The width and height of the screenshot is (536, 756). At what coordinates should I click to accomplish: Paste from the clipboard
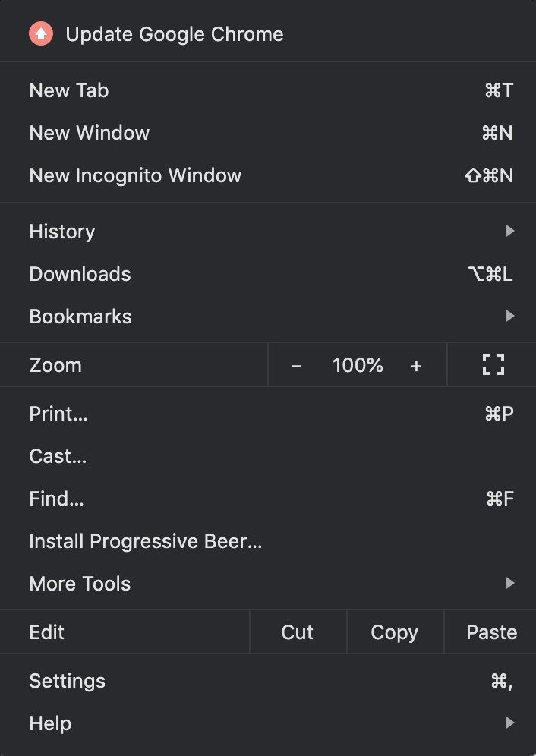click(x=490, y=632)
